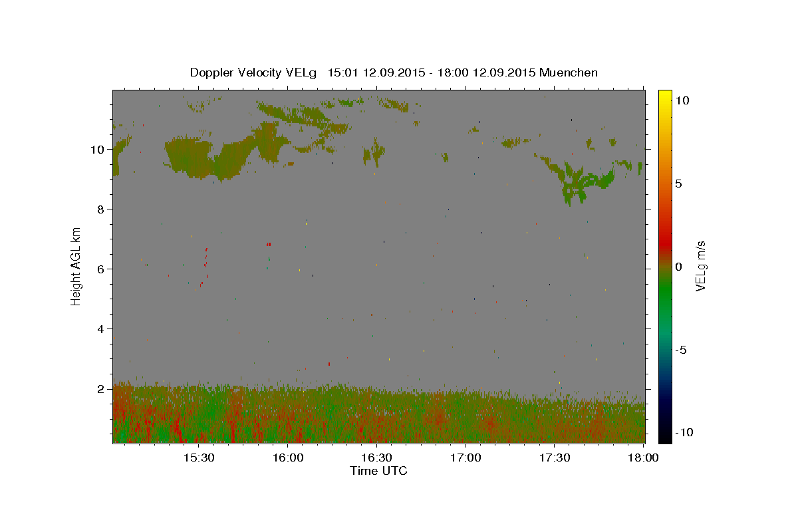Click the plot title Doppler Velocity VELg
The height and width of the screenshot is (532, 798).
pyautogui.click(x=256, y=72)
